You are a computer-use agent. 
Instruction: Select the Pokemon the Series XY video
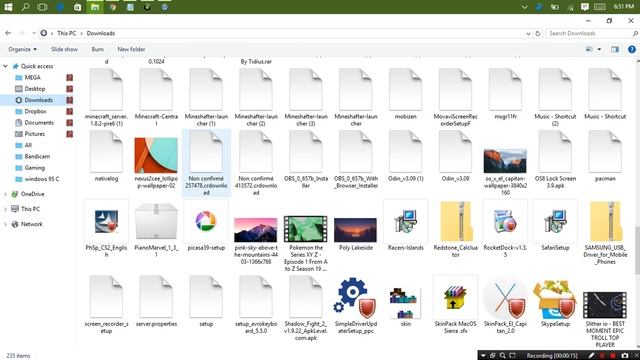point(306,229)
